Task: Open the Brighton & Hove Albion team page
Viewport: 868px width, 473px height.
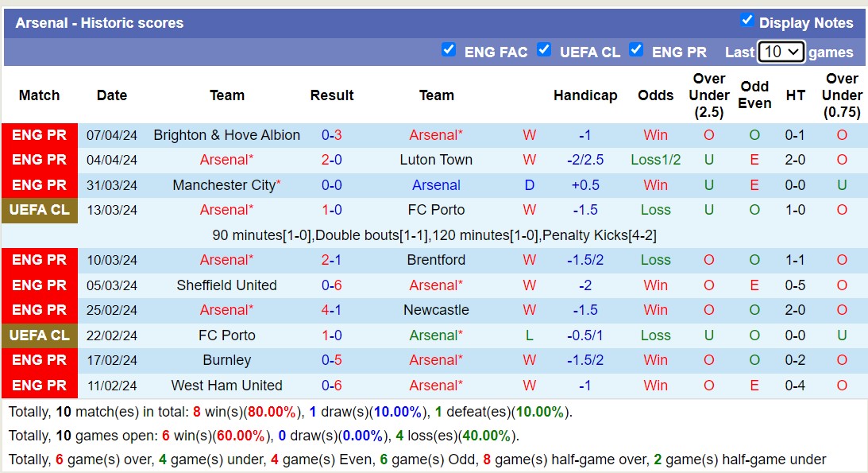Action: pos(226,135)
